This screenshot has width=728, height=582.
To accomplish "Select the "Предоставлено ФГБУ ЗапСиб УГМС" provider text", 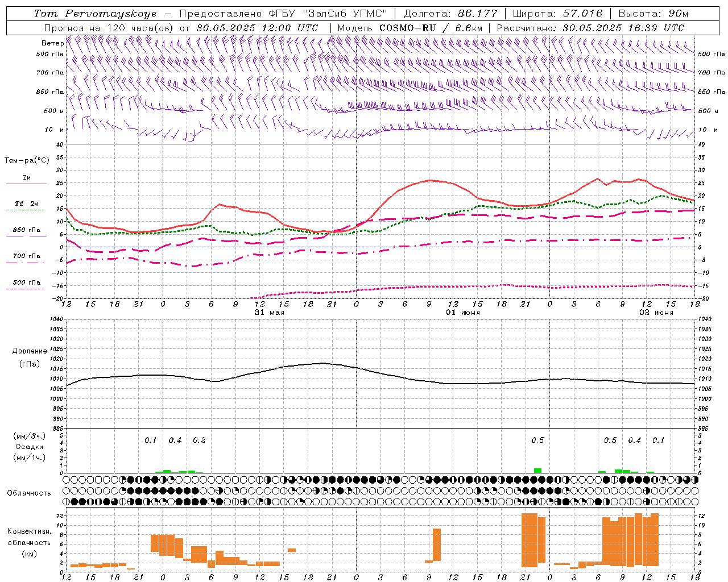I will (x=283, y=14).
